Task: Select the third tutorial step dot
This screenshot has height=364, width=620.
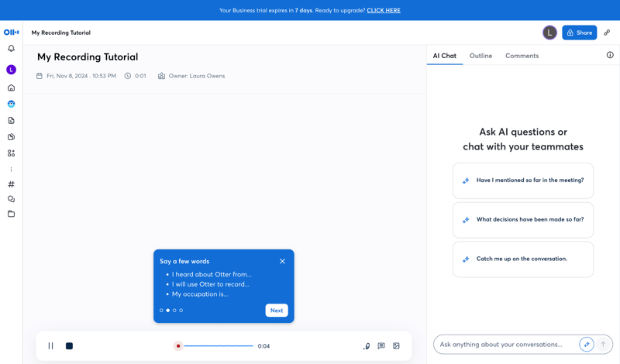Action: click(174, 311)
